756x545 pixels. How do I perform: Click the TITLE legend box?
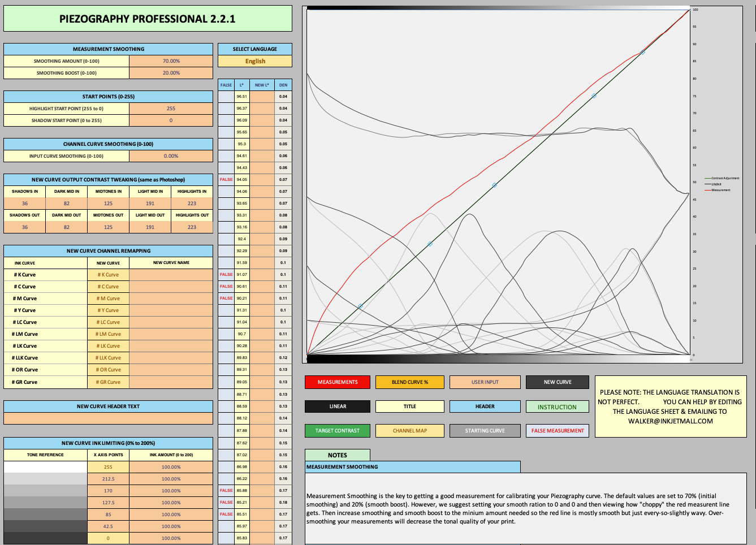click(x=410, y=406)
